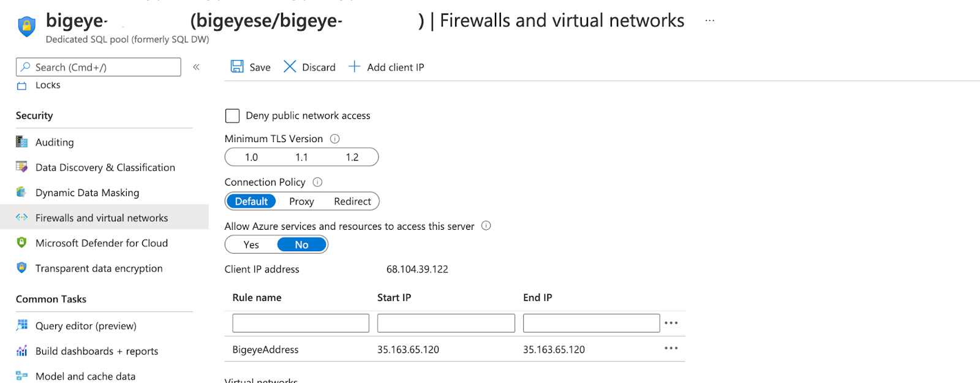
Task: Click Start IP value 35.163.65.120 of BigeyeAddress
Action: (408, 349)
